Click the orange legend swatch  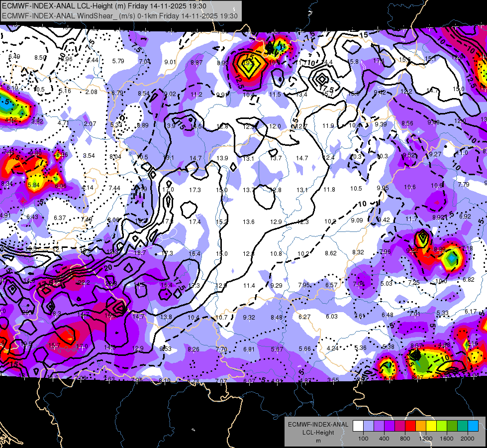[x=421, y=426]
